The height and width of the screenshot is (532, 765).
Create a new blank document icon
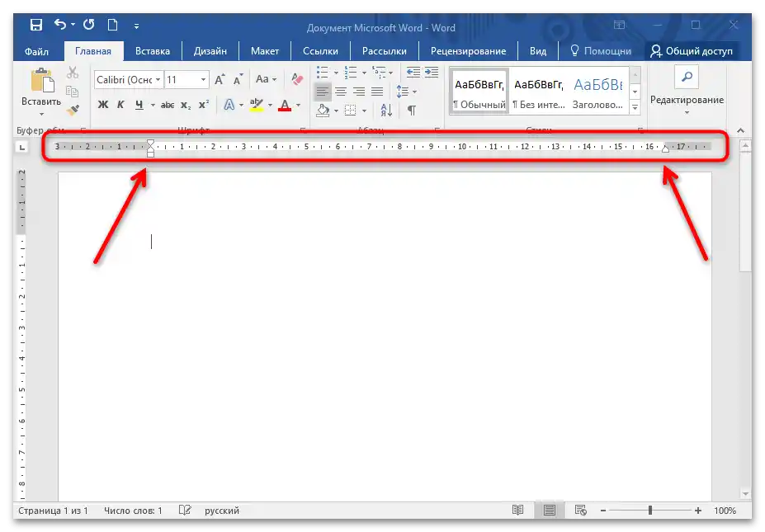(x=113, y=25)
